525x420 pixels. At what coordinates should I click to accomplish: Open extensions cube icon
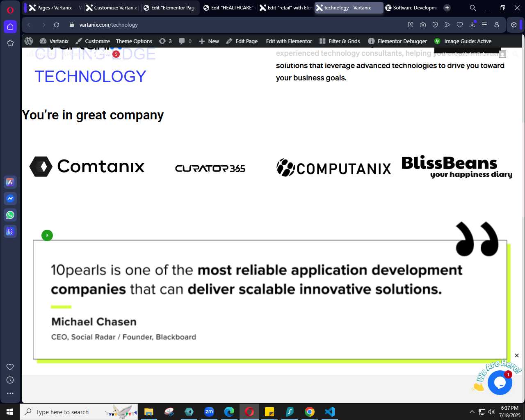514,25
